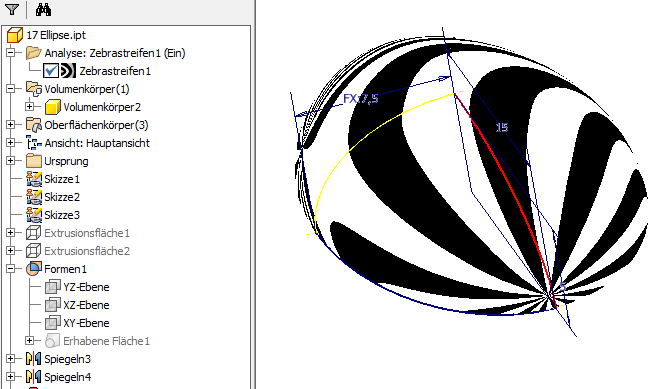Select Ansicht: Hauptansicht in browser
Viewport: 666px width, 389px height.
(x=97, y=143)
